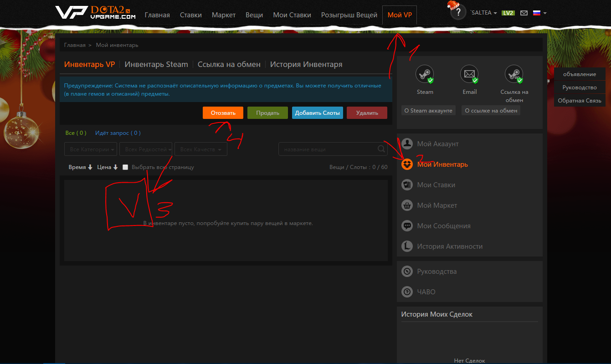Click the Мой Инвентарь box icon
This screenshot has height=364, width=611.
click(407, 164)
